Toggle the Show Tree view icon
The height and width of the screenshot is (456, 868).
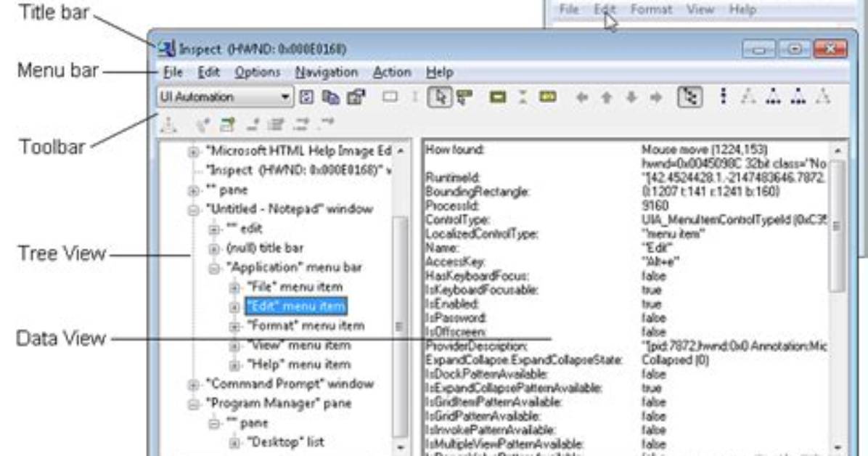(x=689, y=97)
